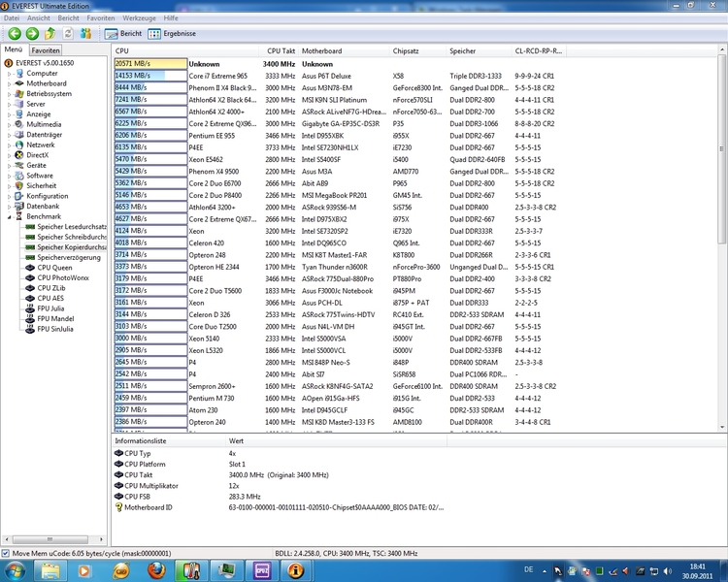This screenshot has width=728, height=582.
Task: Click the Sicherheit shield icon
Action: 19,185
